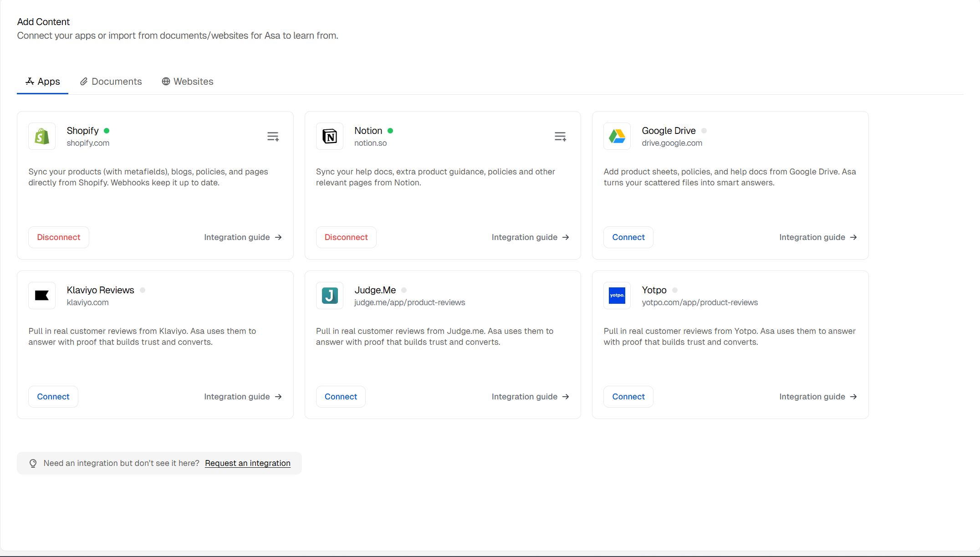
Task: Disconnect the Notion integration
Action: click(x=346, y=237)
